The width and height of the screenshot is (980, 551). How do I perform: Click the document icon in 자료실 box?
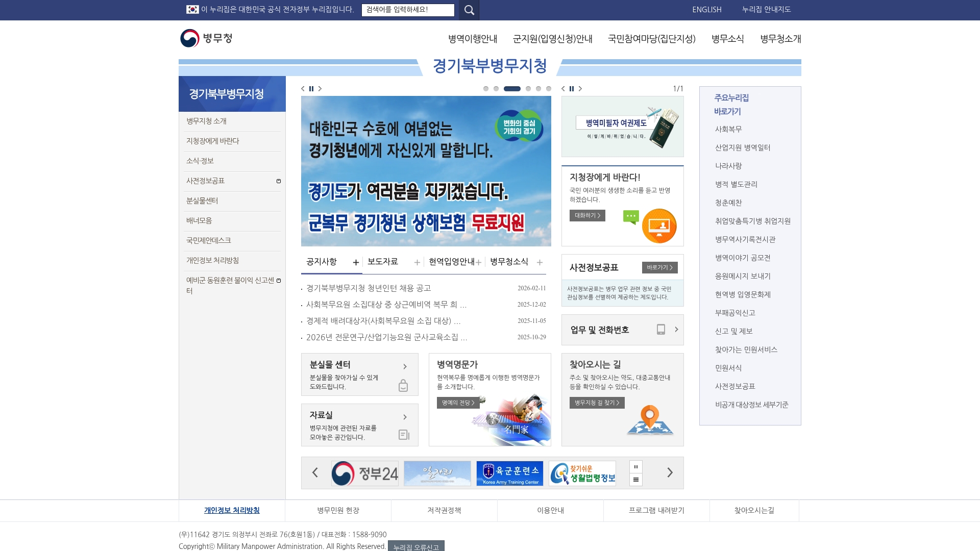[403, 434]
